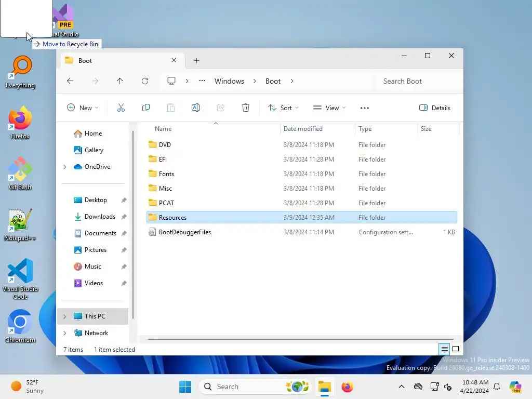The height and width of the screenshot is (399, 532).
Task: Add a new Explorer tab
Action: (x=196, y=60)
